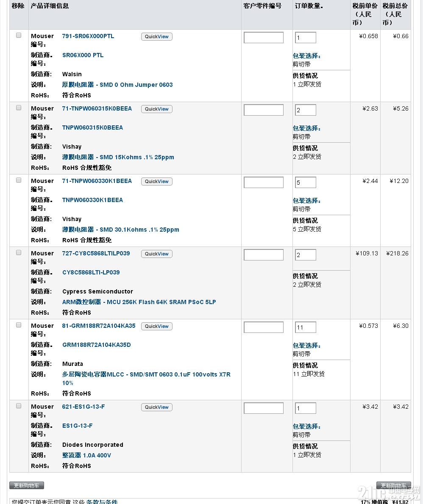The width and height of the screenshot is (423, 504).
Task: Tick remove checkbox for 71-TNPW060315K0BEEA row
Action: tap(19, 108)
